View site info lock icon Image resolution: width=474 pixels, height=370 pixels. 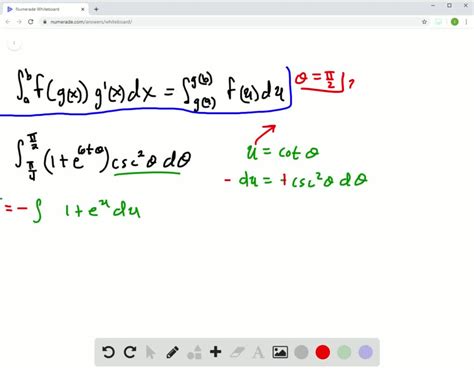[x=45, y=22]
